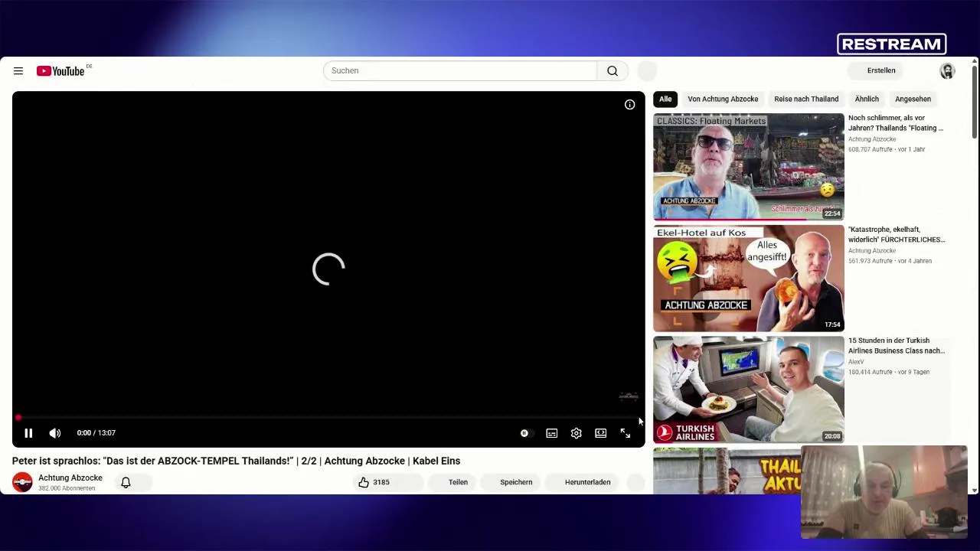Screen dimensions: 980x551
Task: Open the YouTube hamburger guide menu
Action: coord(18,70)
